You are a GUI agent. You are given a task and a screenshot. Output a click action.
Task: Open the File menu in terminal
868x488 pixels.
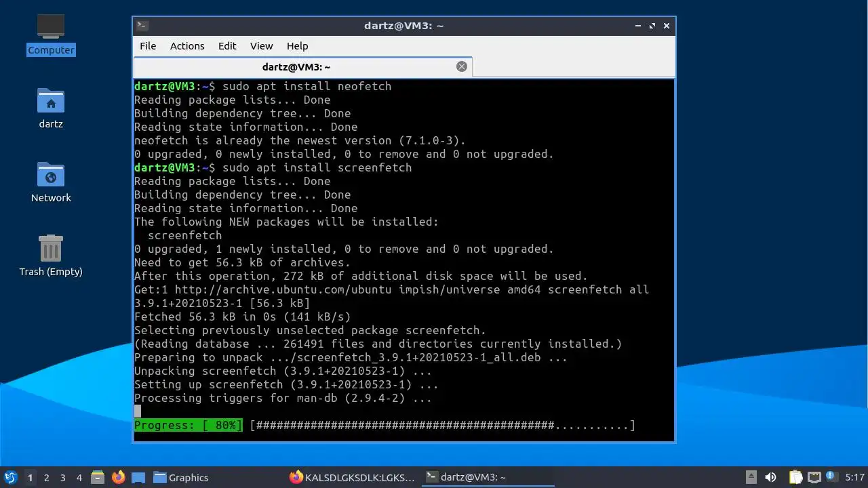click(x=148, y=46)
